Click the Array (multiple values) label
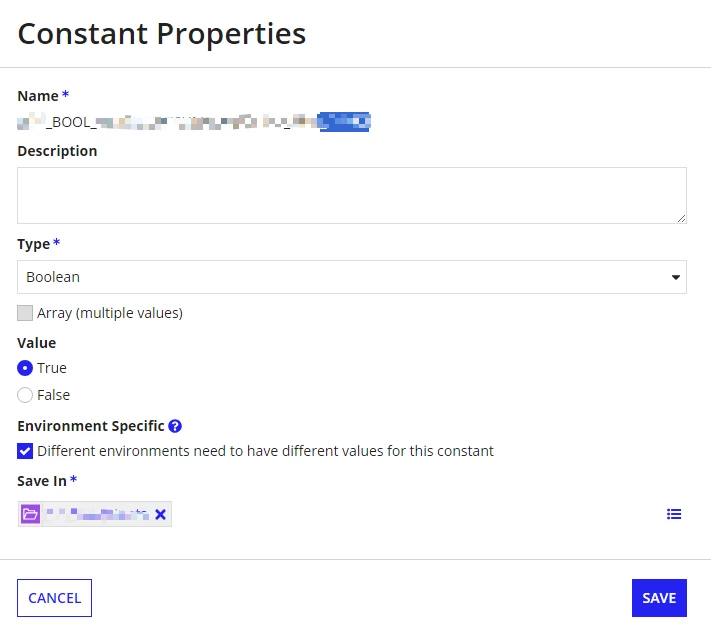 click(x=110, y=313)
